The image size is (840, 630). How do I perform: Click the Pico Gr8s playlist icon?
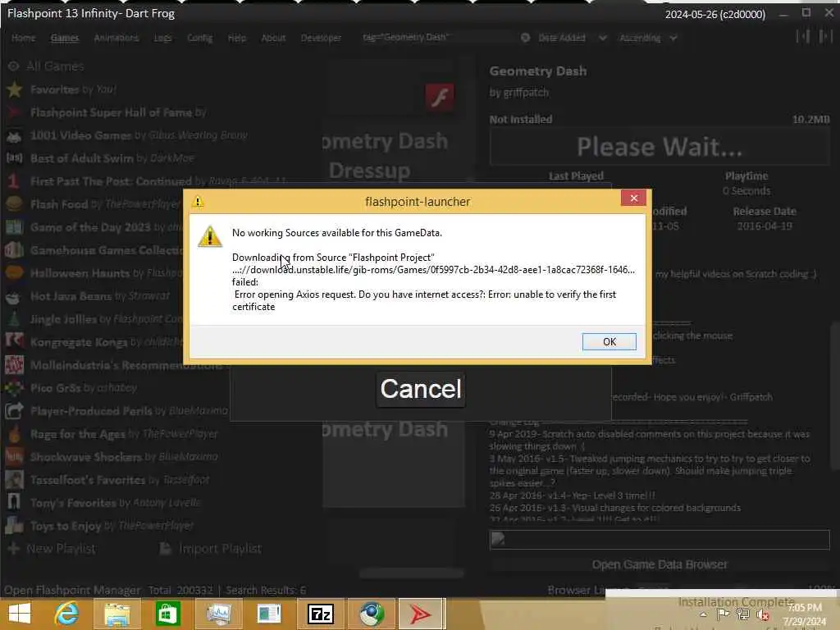(14, 388)
